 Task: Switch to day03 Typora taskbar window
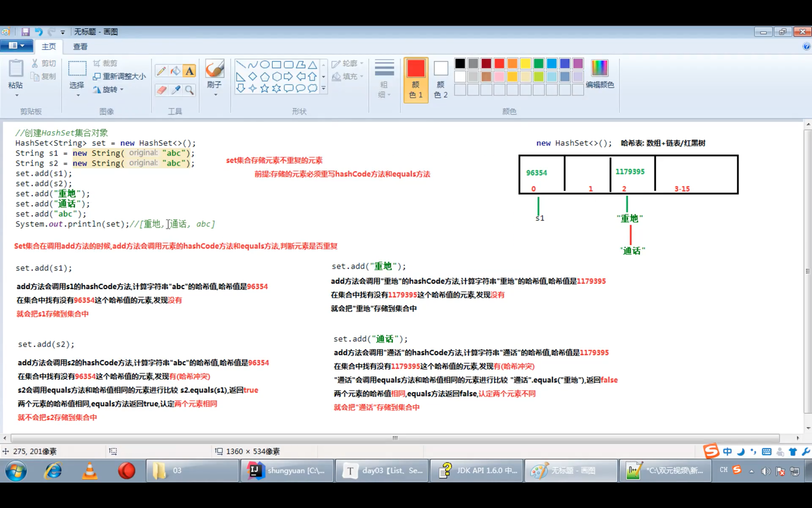(x=382, y=471)
